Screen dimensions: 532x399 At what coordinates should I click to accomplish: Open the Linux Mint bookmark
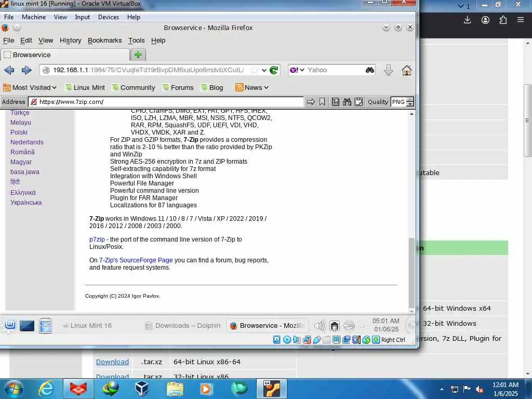pyautogui.click(x=85, y=87)
